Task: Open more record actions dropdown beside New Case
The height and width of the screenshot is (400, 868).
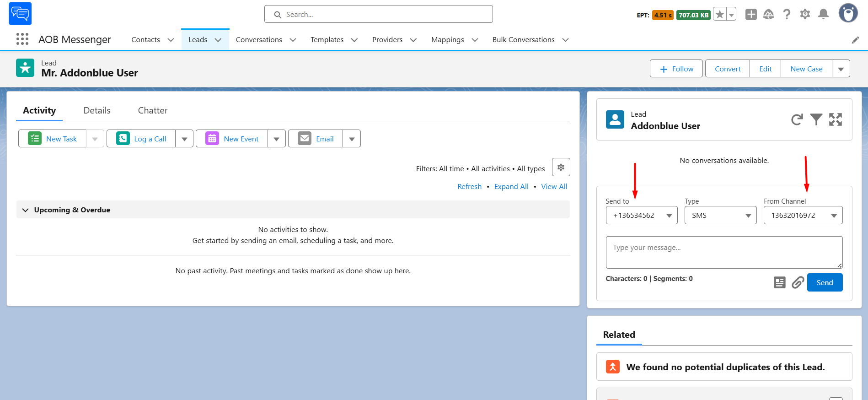Action: 841,69
